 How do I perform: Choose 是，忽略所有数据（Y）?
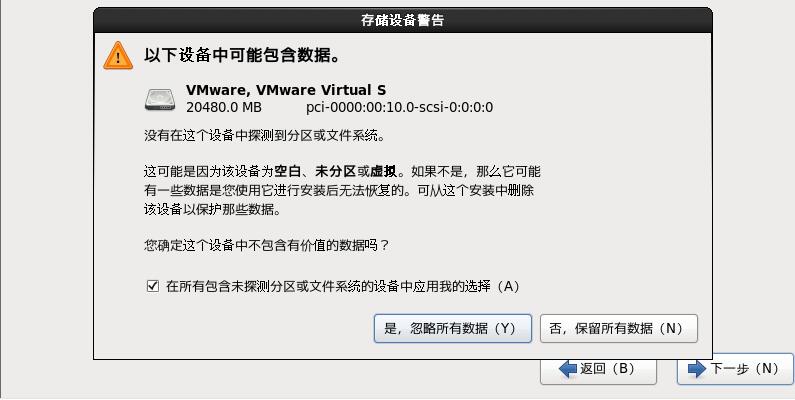click(453, 329)
